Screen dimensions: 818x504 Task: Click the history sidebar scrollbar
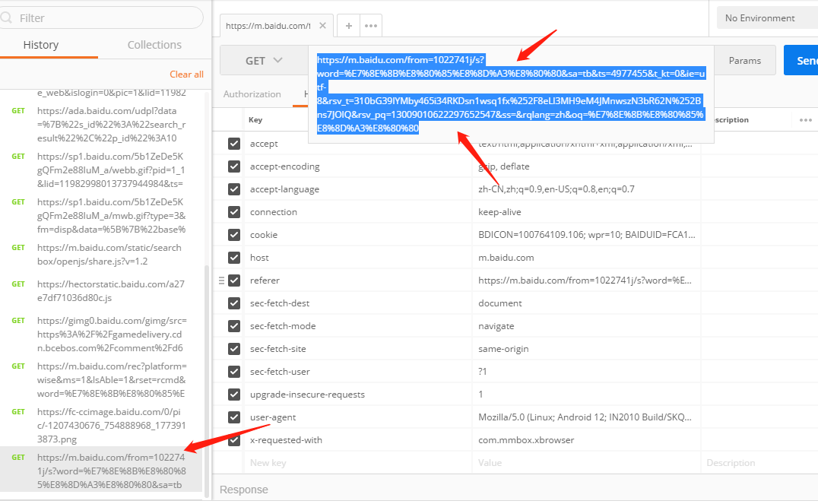207,381
